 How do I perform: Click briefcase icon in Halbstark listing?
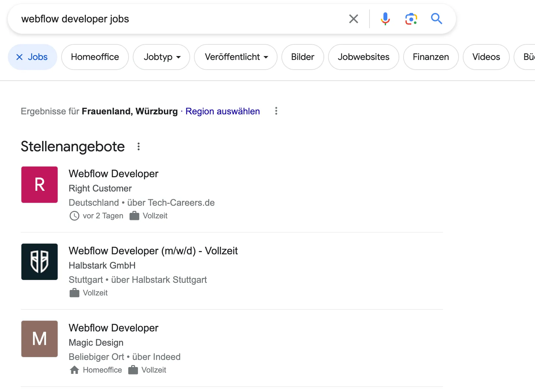point(74,293)
